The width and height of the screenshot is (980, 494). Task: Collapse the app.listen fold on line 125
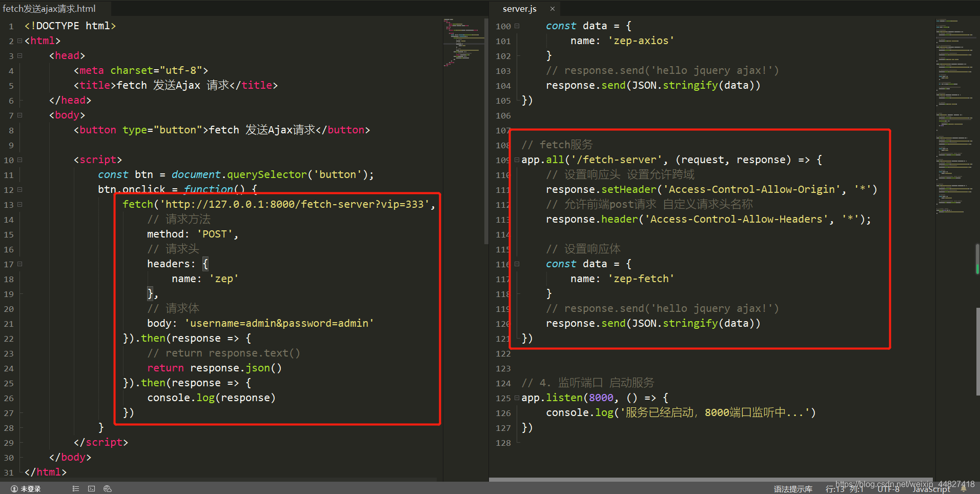[517, 398]
